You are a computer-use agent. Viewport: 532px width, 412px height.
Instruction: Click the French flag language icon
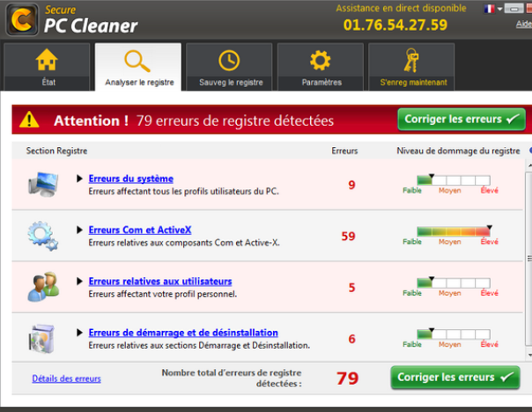tap(489, 9)
